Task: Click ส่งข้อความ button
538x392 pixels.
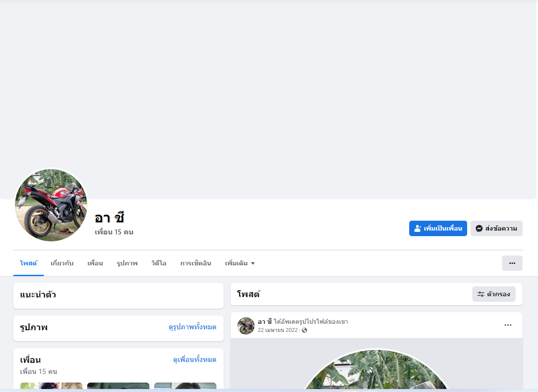Action: [496, 228]
